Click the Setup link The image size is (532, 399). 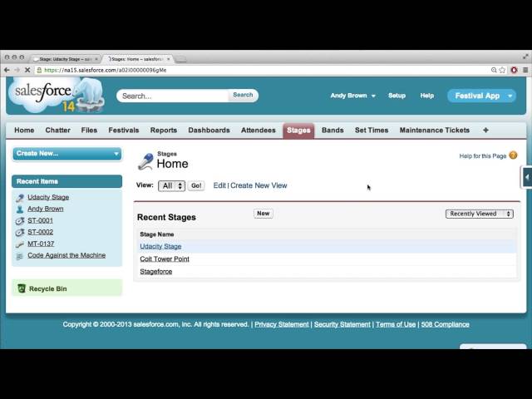397,96
